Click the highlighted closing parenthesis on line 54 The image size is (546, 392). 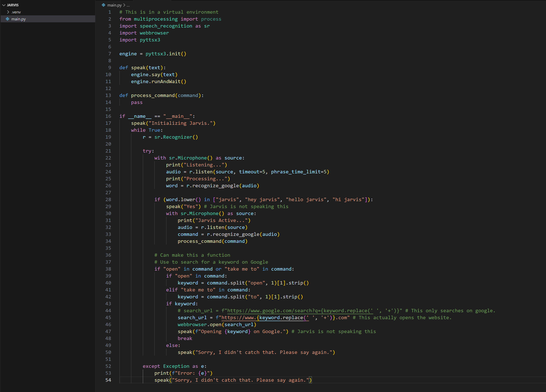tap(310, 380)
